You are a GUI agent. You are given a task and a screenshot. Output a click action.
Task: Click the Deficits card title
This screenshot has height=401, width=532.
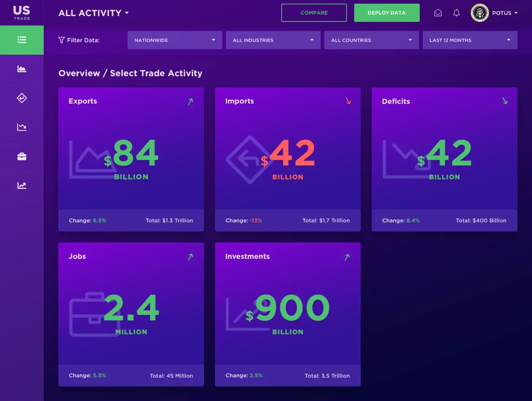tap(396, 101)
